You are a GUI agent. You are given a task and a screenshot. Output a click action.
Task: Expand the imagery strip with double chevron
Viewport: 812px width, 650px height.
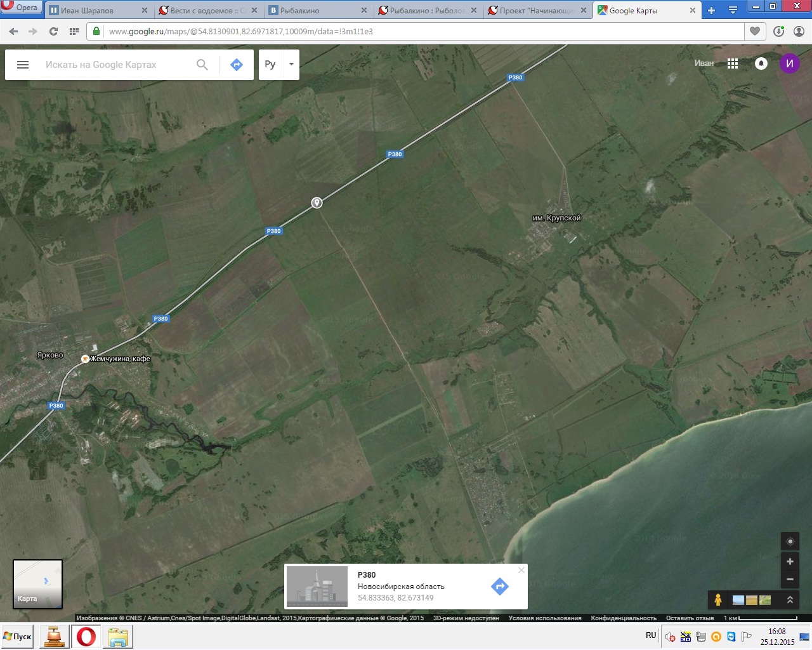pyautogui.click(x=790, y=600)
